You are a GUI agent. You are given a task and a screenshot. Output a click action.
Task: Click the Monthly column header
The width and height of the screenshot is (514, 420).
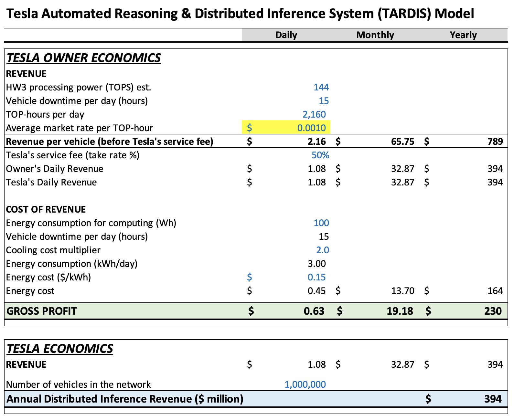(375, 35)
